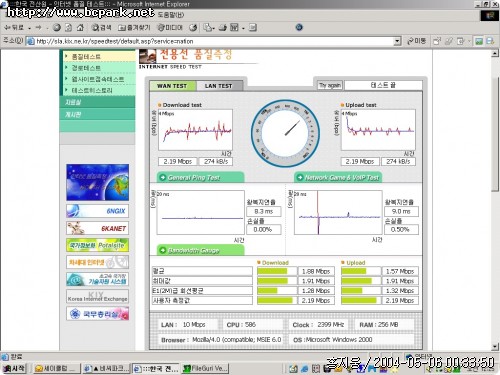Switch to the WAN TEST tab
This screenshot has width=500, height=375.
[x=172, y=86]
